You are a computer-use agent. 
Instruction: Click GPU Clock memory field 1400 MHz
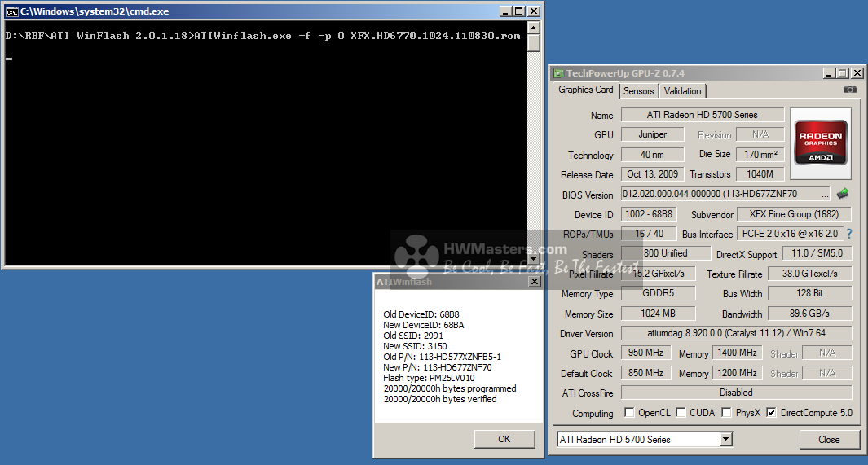pos(737,353)
